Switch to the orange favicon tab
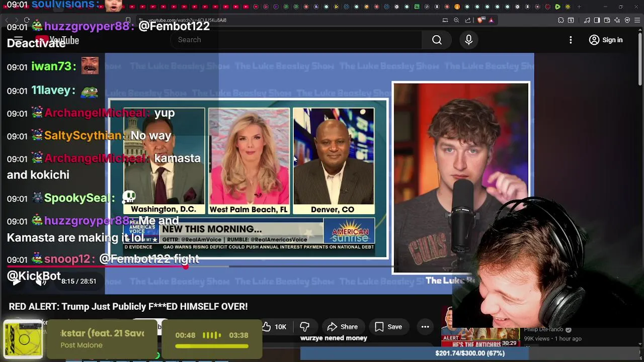Screen dimensions: 644x362 [457, 7]
